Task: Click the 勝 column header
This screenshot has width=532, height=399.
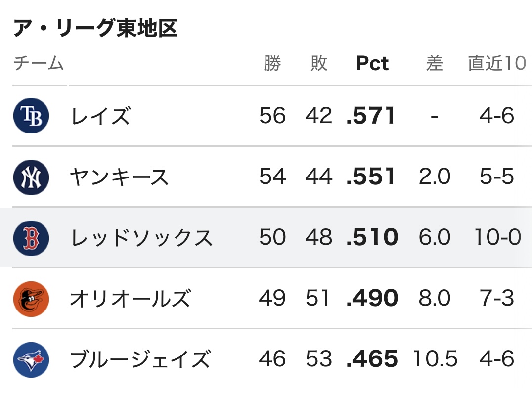Action: pos(272,63)
